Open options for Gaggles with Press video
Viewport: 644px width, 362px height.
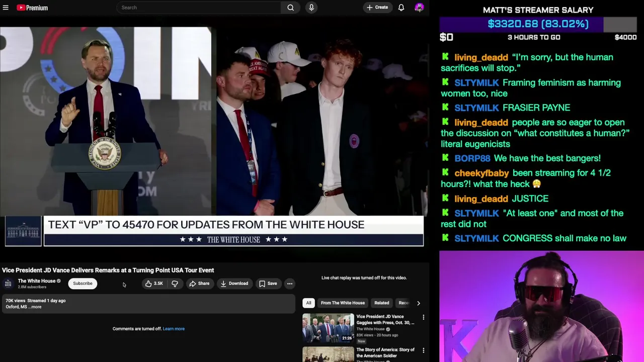point(423,317)
